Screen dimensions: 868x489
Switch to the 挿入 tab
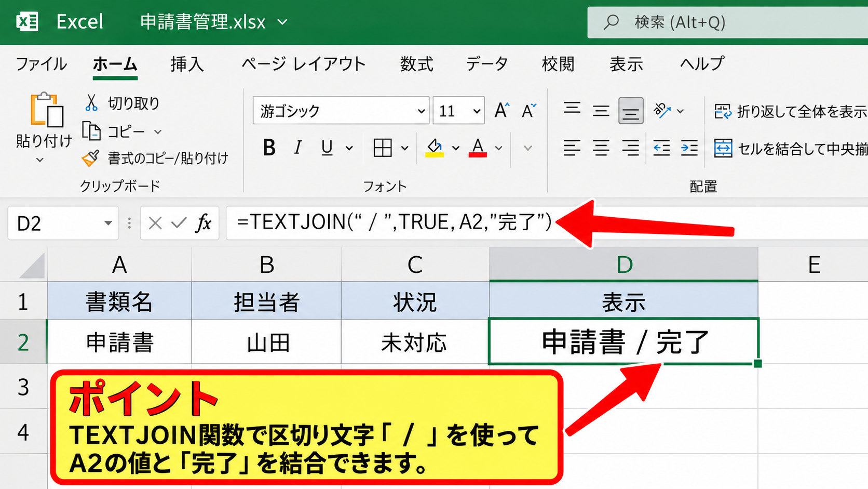tap(187, 64)
